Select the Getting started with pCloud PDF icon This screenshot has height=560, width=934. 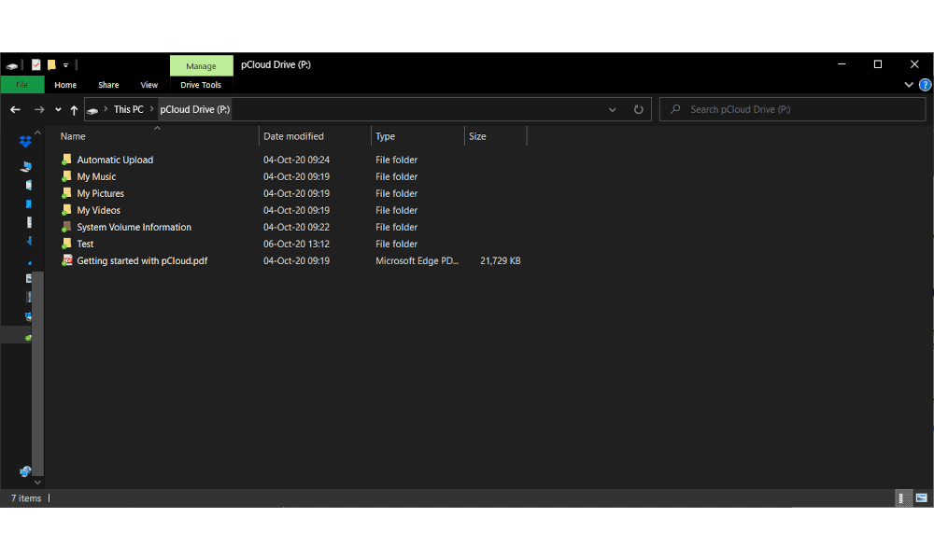click(x=66, y=260)
